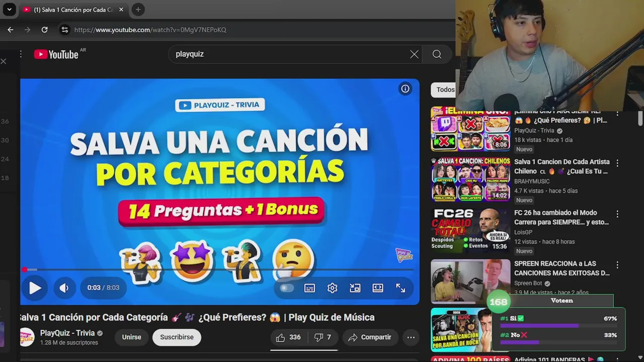The width and height of the screenshot is (644, 362).
Task: Click the 0:03 / 8:03 time display
Action: click(x=103, y=288)
